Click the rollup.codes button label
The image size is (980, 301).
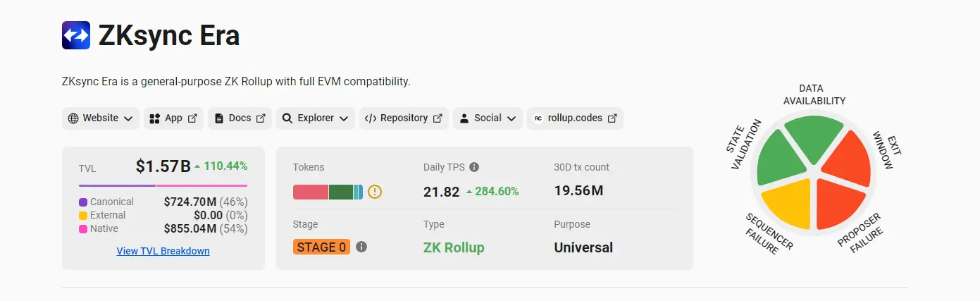click(x=575, y=118)
